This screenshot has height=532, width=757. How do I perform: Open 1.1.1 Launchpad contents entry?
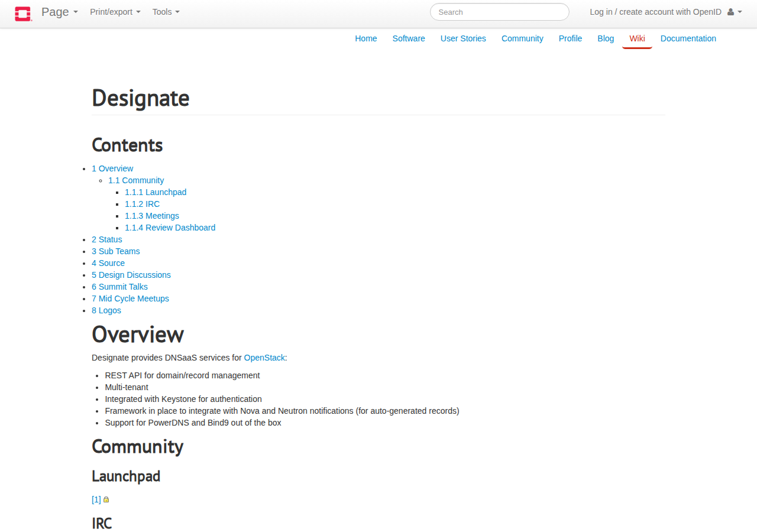click(x=156, y=192)
